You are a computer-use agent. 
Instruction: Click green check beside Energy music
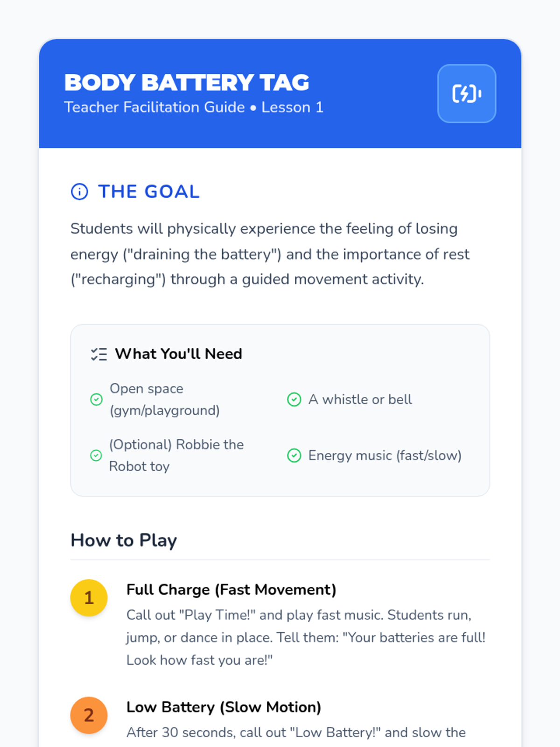[x=294, y=455]
